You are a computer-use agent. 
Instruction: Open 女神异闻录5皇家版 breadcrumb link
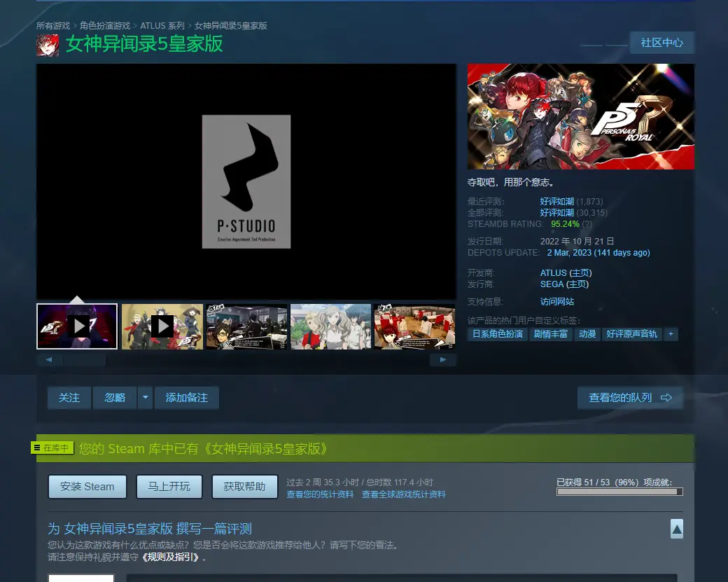231,25
